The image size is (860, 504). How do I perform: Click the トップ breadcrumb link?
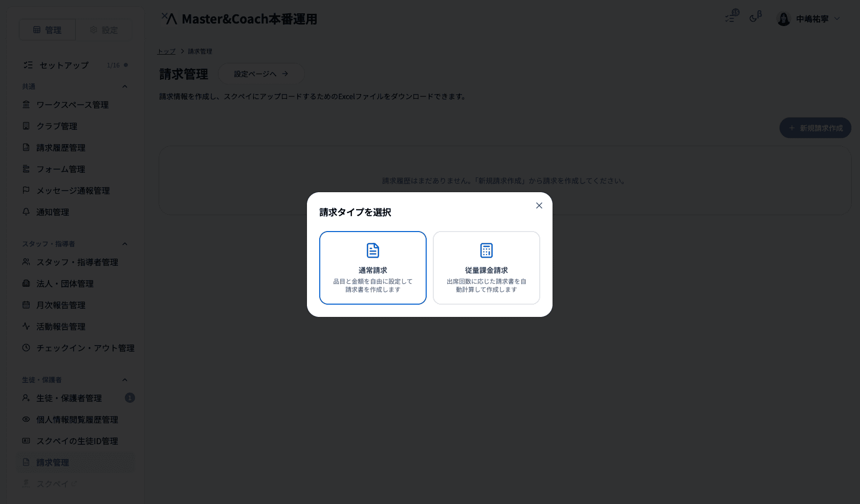pos(166,51)
